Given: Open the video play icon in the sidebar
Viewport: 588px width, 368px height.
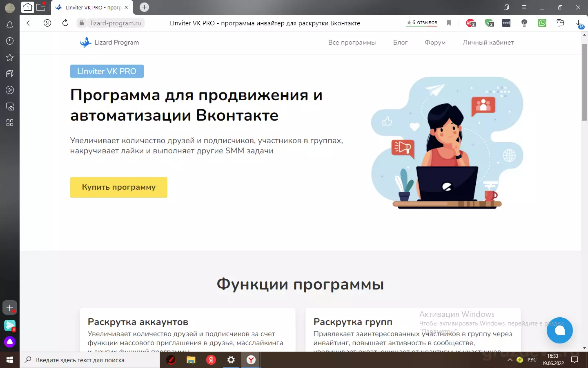Looking at the screenshot, I should [x=10, y=90].
